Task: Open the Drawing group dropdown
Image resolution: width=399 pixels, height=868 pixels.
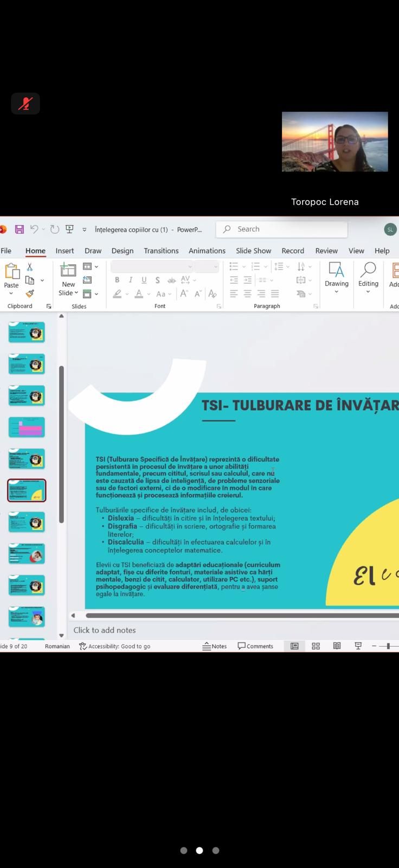Action: point(336,292)
